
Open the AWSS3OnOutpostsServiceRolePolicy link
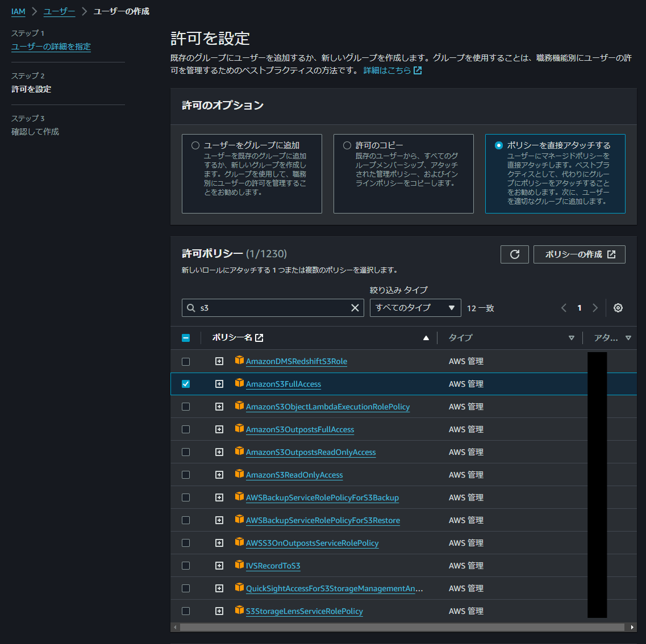312,543
